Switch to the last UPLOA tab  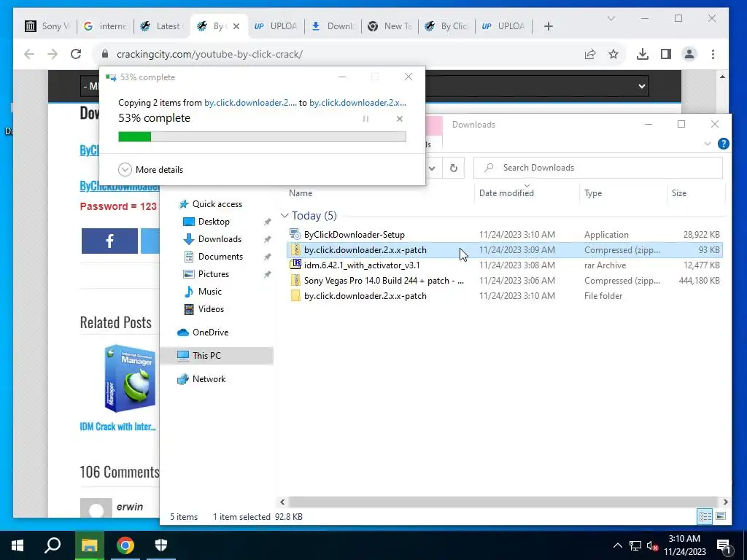pyautogui.click(x=503, y=26)
